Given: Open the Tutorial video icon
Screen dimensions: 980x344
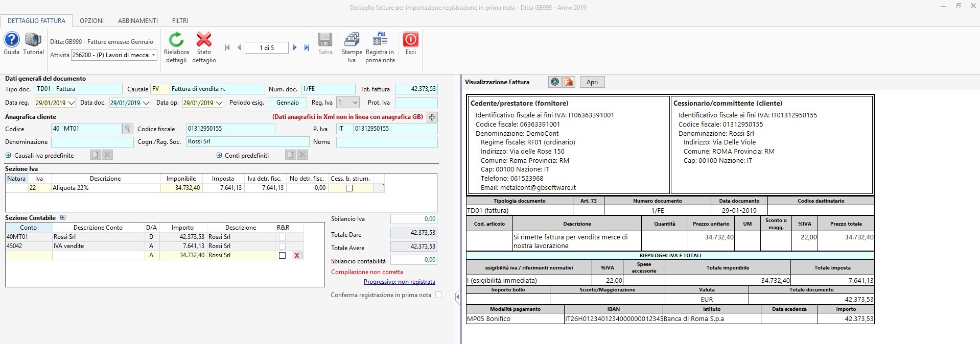Looking at the screenshot, I should (x=34, y=40).
